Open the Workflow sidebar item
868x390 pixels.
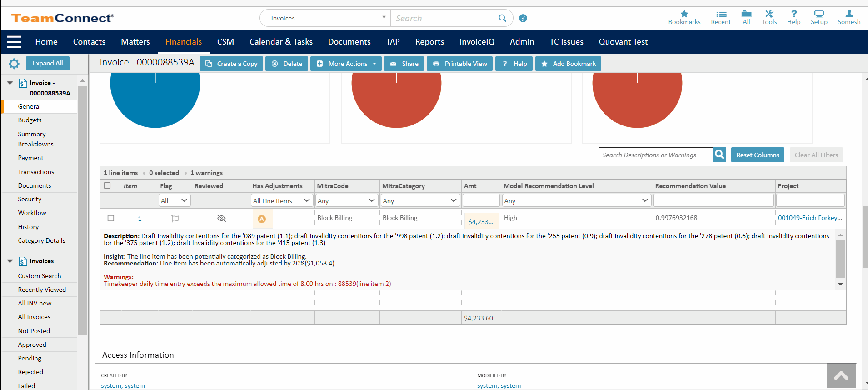[32, 213]
